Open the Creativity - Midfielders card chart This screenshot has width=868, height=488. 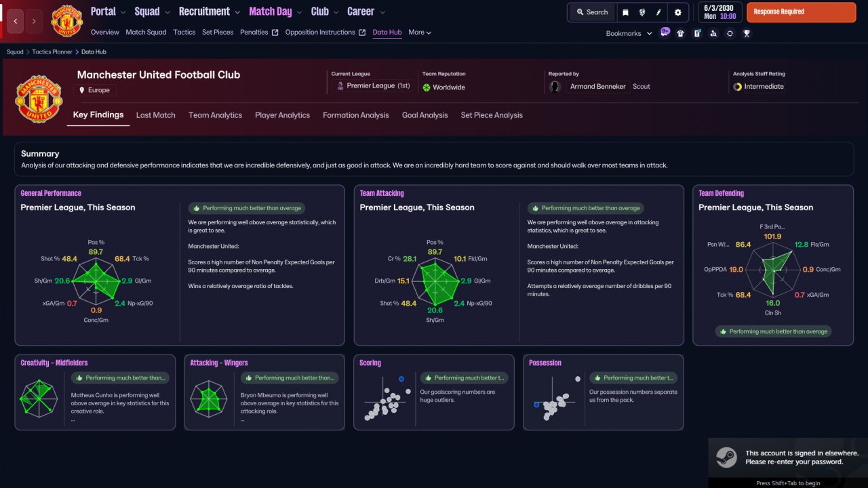[39, 397]
